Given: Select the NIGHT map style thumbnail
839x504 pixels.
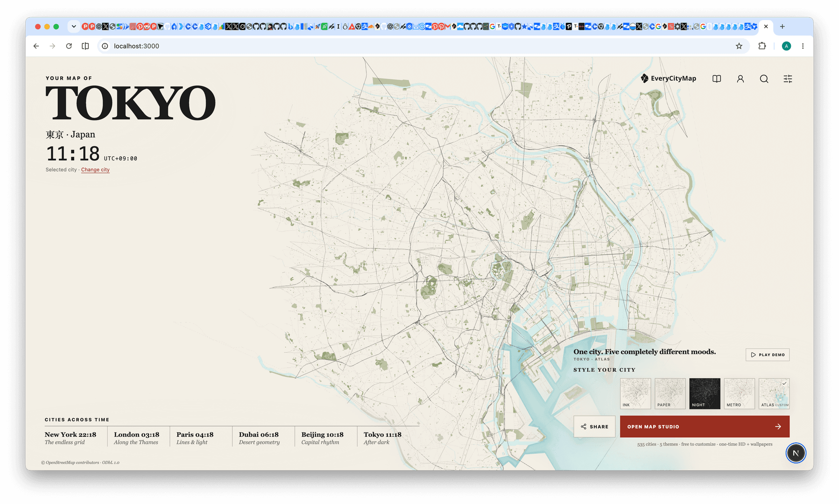Looking at the screenshot, I should (705, 393).
